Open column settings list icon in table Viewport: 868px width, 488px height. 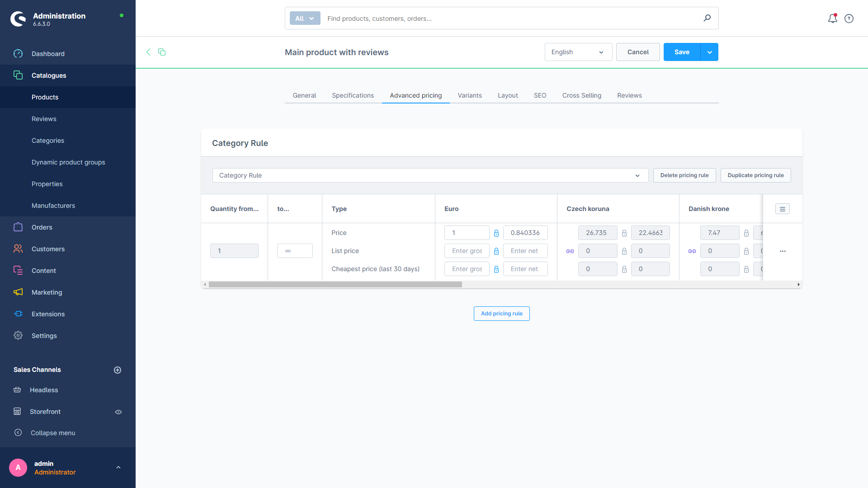(783, 209)
